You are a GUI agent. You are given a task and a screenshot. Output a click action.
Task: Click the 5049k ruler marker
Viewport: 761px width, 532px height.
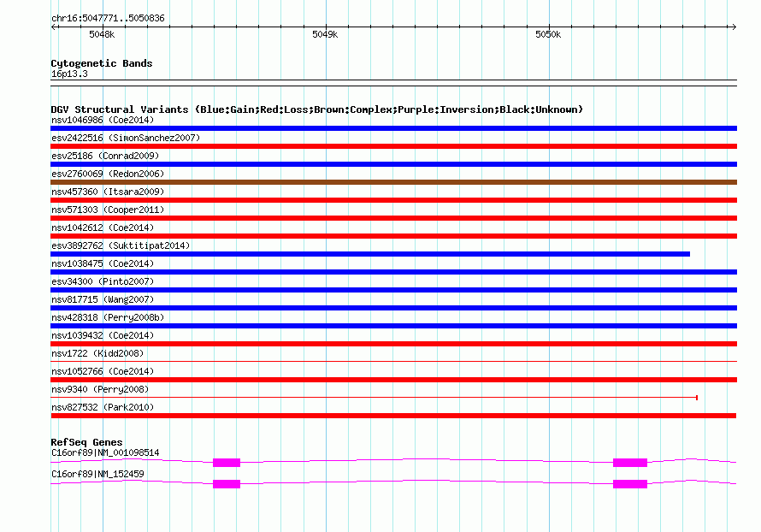pos(325,34)
